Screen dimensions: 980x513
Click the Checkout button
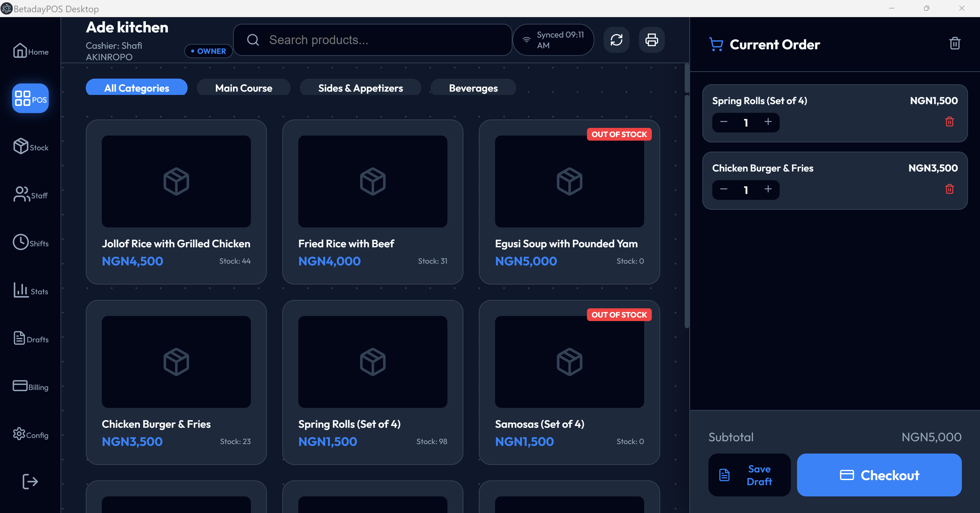(x=879, y=474)
